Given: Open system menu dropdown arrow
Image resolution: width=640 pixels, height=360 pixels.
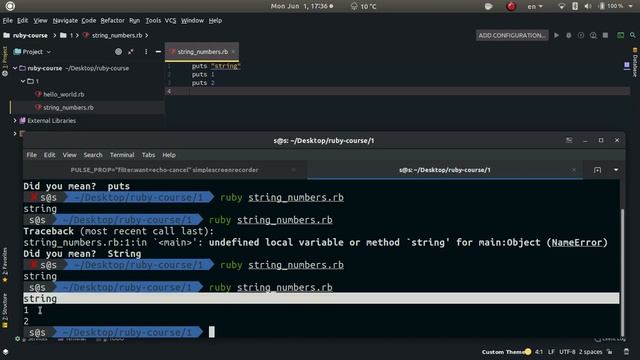Looking at the screenshot, I should 631,6.
